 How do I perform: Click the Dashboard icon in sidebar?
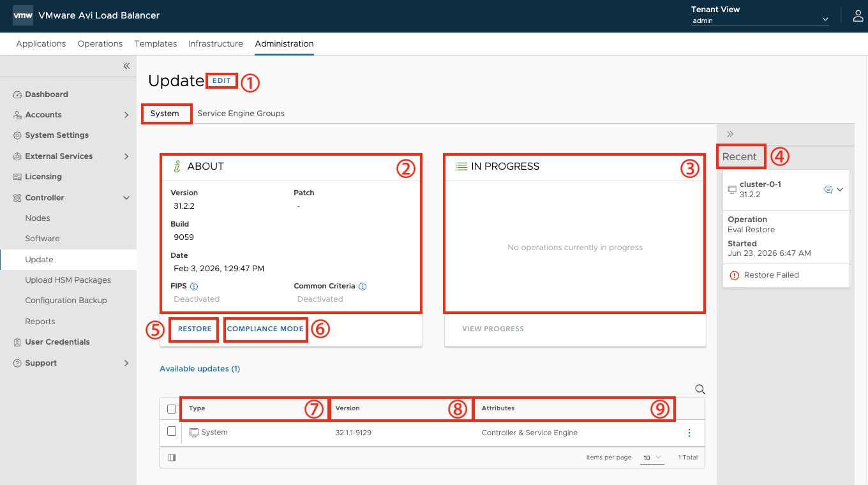[x=18, y=94]
